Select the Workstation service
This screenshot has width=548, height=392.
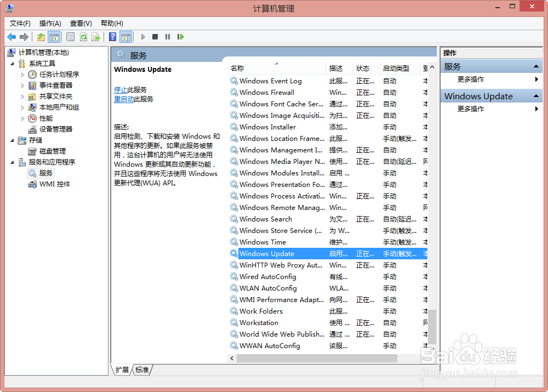(x=328, y=322)
